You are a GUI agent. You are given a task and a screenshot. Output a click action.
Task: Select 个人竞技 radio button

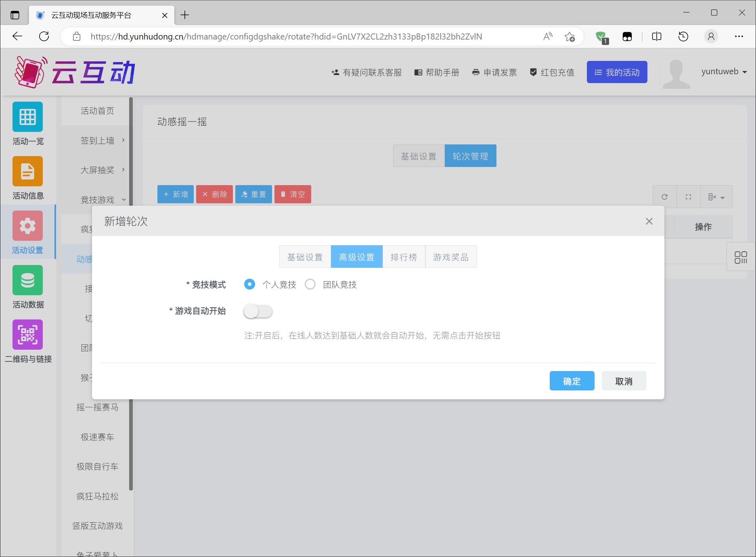coord(249,284)
